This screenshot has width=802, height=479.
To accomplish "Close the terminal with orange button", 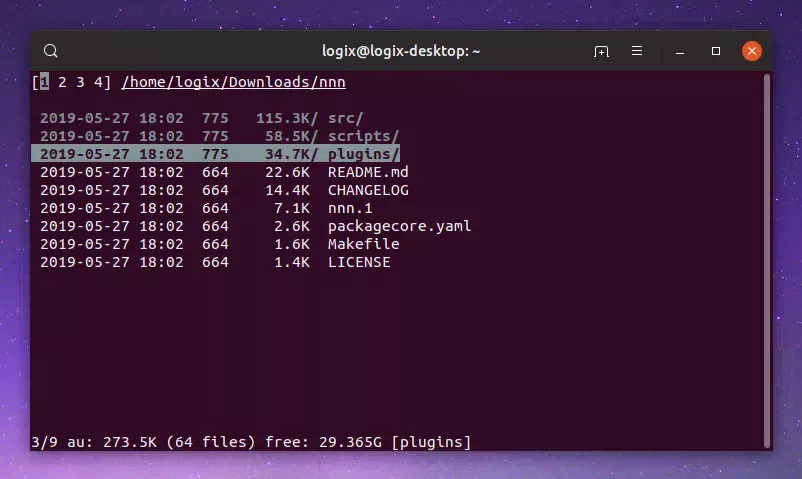I will click(752, 51).
